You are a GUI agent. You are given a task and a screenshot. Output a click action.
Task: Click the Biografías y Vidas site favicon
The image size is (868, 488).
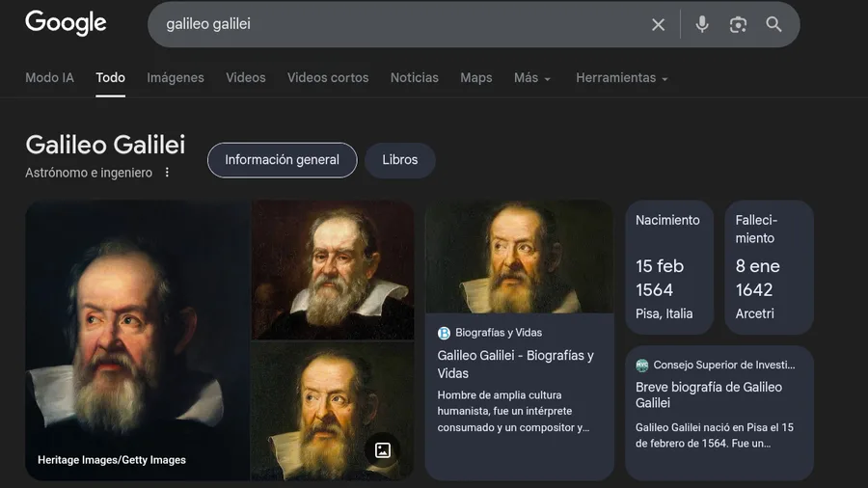[444, 333]
